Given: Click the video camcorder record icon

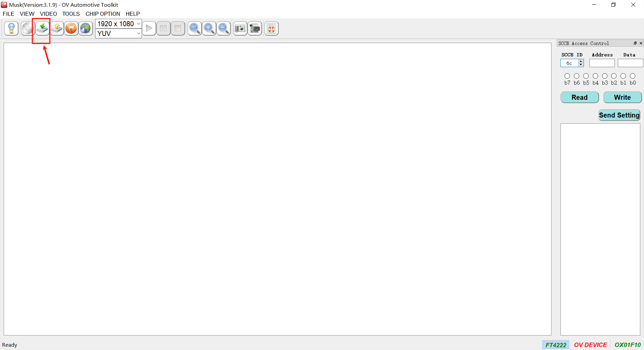Looking at the screenshot, I should tap(255, 28).
